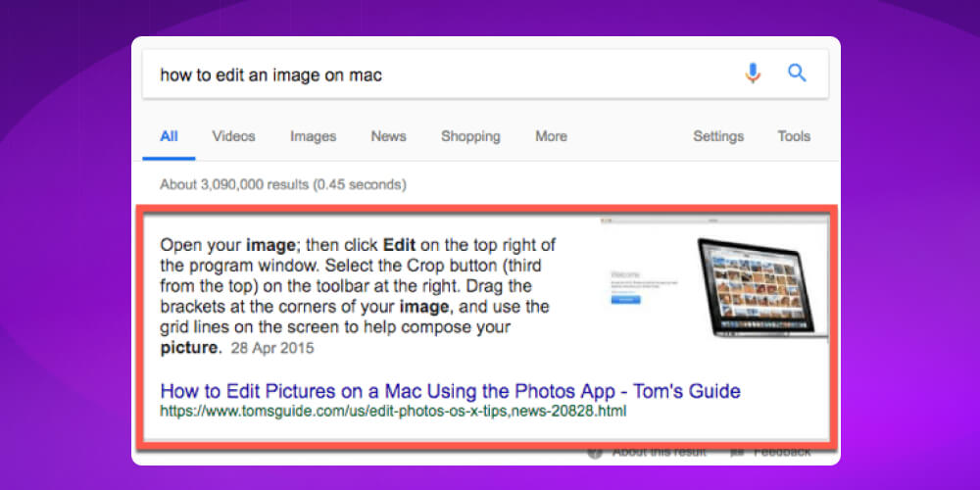Click the result count text 'About 3,090,000 results'
The image size is (980, 490).
click(234, 185)
